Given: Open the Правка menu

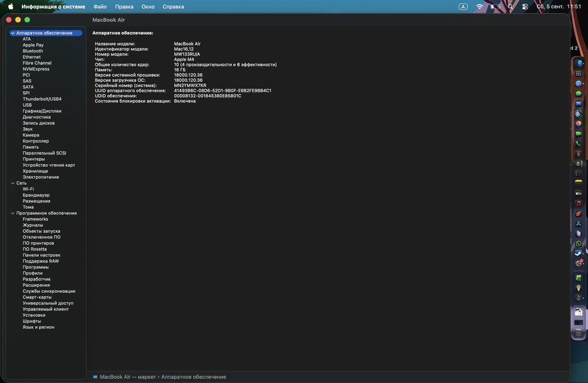Looking at the screenshot, I should point(124,6).
